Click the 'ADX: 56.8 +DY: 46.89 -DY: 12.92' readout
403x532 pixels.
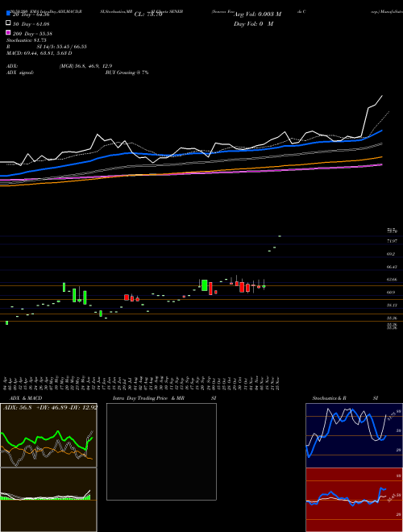click(50, 407)
